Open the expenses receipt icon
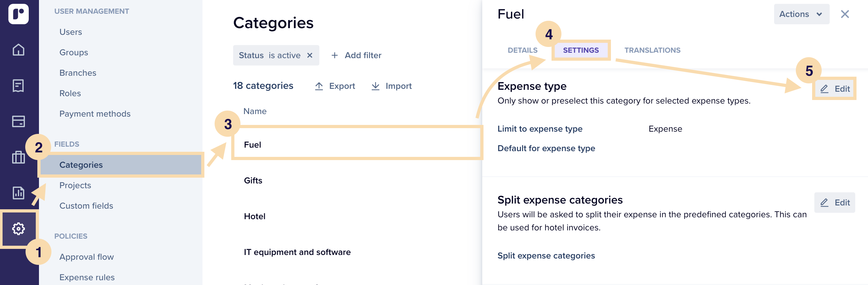 [19, 86]
